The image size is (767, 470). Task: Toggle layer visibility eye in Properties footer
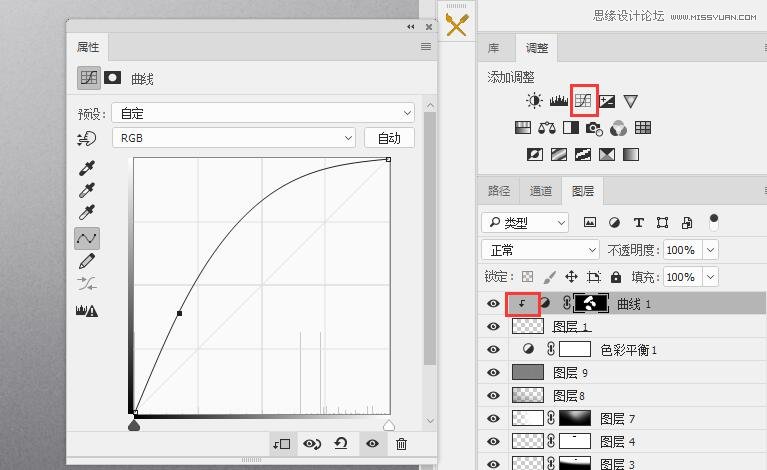point(372,444)
